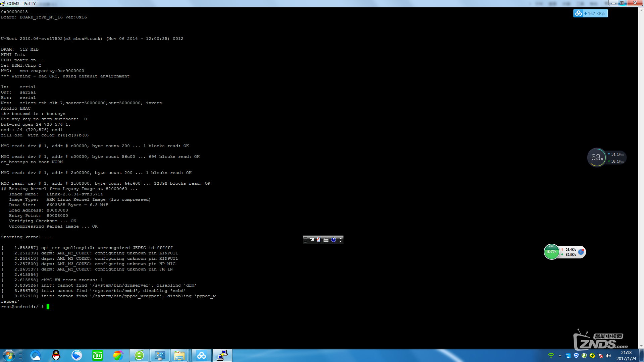Open Action Center flag tray icon

[600, 356]
